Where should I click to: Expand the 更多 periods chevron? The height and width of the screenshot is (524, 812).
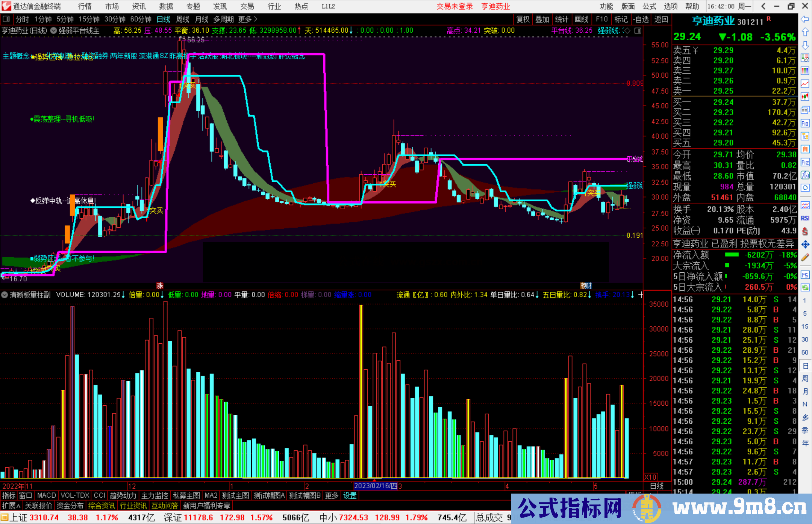[x=256, y=19]
